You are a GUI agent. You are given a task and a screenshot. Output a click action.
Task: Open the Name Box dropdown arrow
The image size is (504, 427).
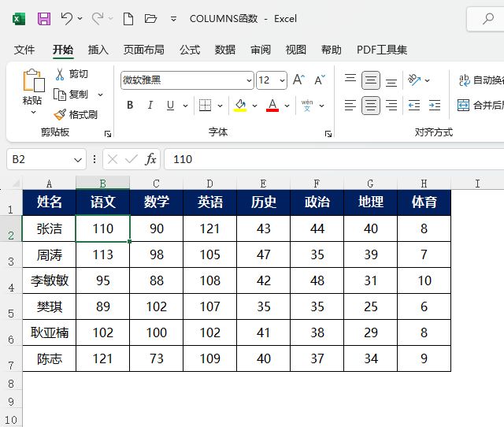coord(77,159)
